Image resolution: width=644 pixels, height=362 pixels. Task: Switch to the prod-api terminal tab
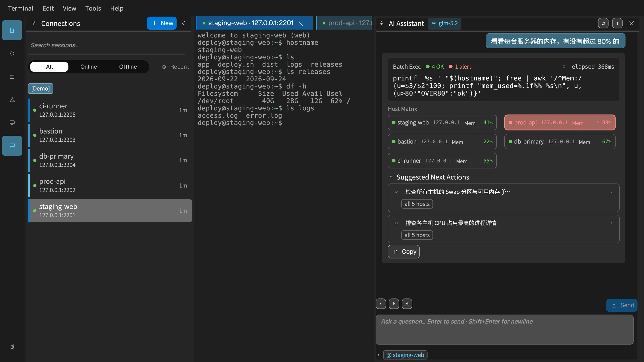(x=344, y=23)
